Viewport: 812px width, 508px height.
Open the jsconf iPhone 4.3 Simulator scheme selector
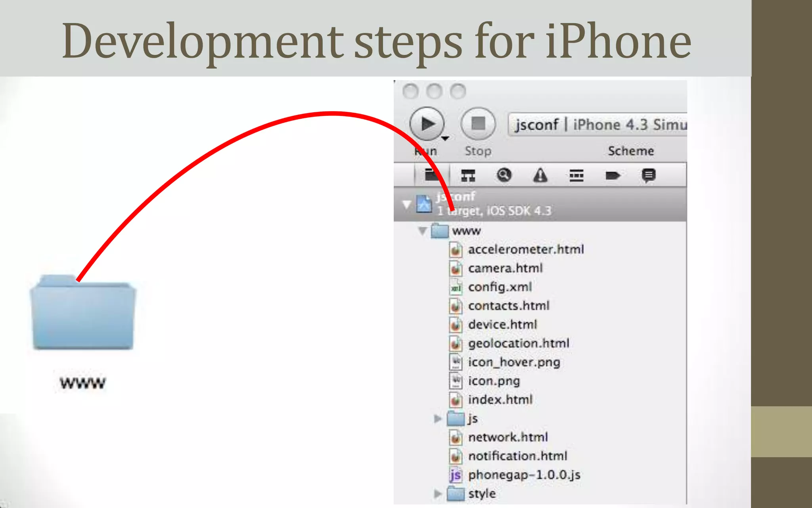pos(598,125)
